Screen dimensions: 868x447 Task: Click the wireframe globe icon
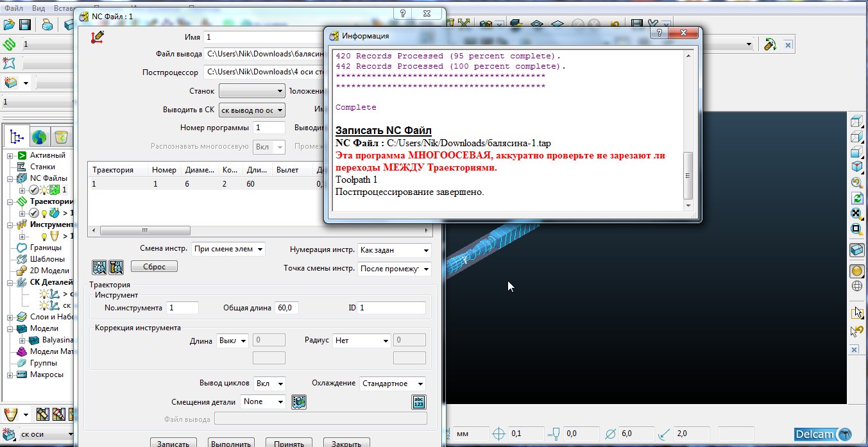856,287
